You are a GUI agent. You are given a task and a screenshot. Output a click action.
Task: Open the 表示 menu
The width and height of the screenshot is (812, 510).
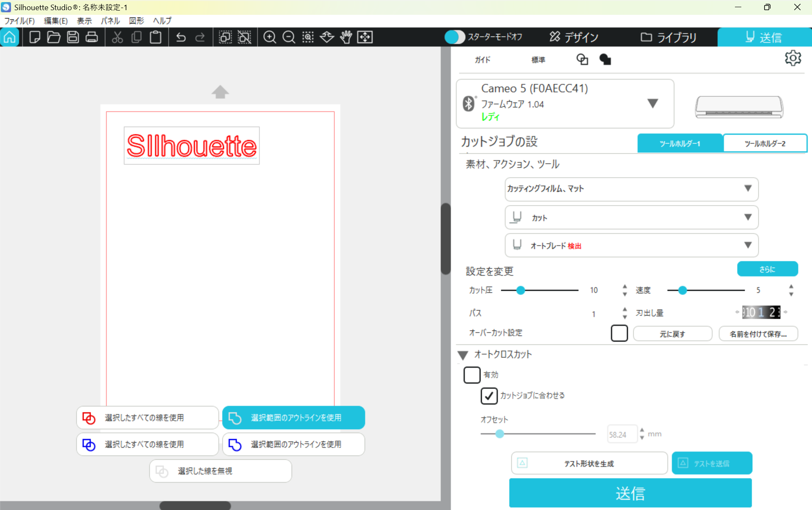coord(84,21)
